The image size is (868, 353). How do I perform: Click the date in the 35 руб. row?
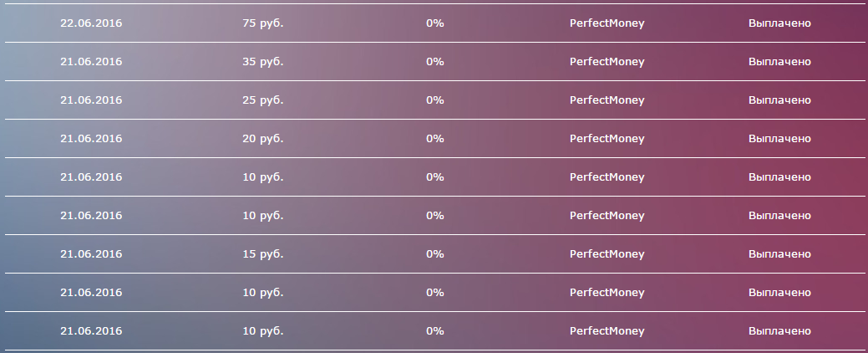pyautogui.click(x=91, y=62)
